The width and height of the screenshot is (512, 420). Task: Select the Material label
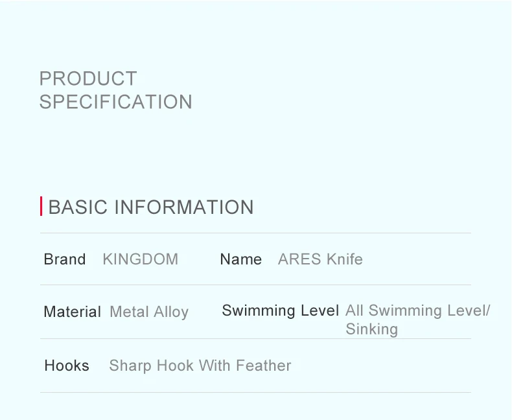72,312
